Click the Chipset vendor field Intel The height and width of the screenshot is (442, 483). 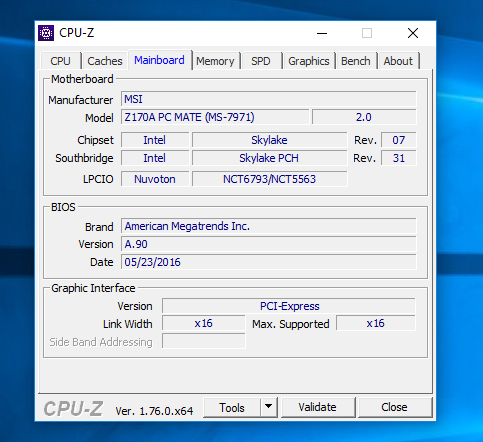155,140
